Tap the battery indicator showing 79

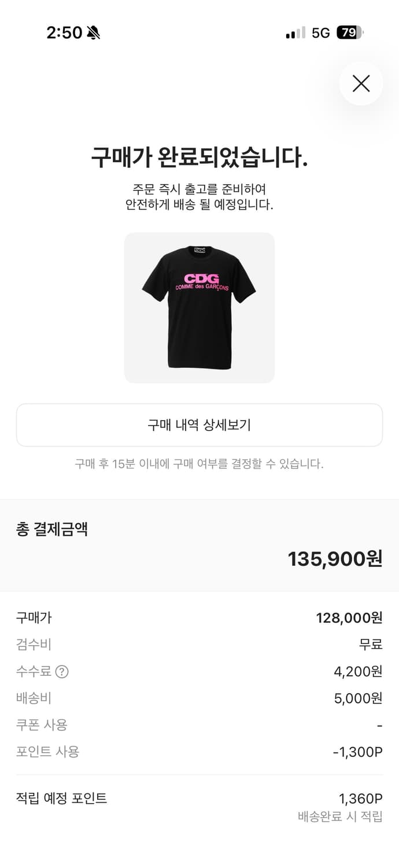coord(348,33)
